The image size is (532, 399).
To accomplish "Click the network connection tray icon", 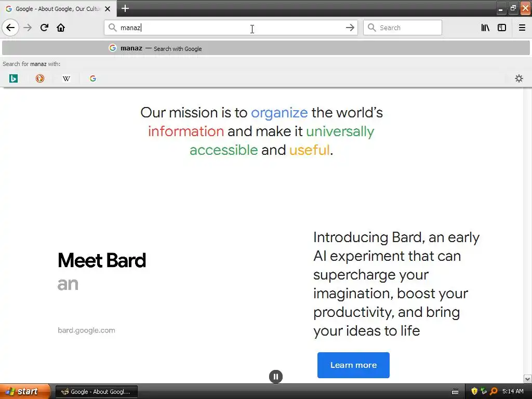I will pos(484,391).
